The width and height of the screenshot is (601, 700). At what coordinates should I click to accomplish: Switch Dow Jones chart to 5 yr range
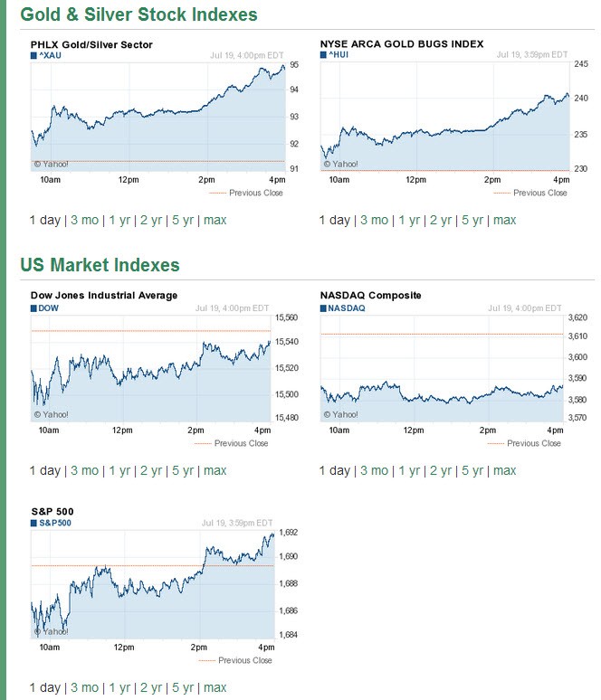(183, 470)
